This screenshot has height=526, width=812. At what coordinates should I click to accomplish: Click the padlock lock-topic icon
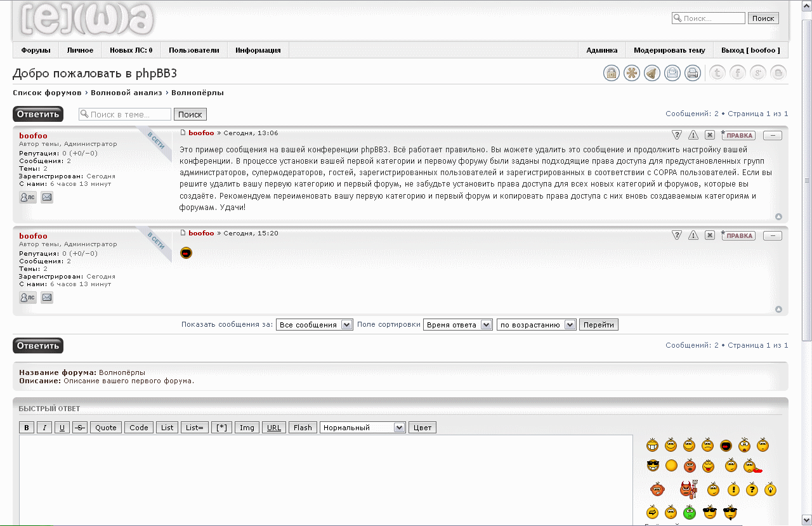pyautogui.click(x=611, y=73)
